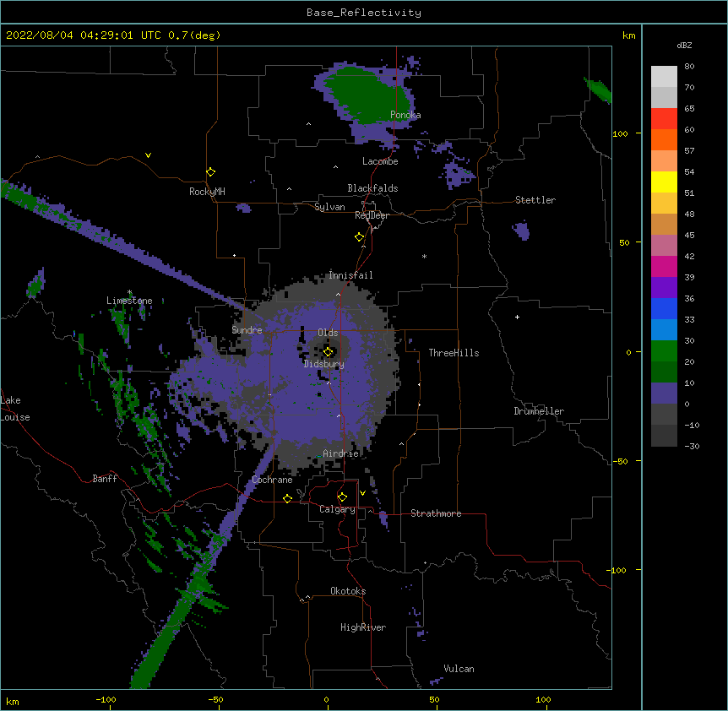
Task: Click the Base_Reflectivity title text
Action: point(364,13)
